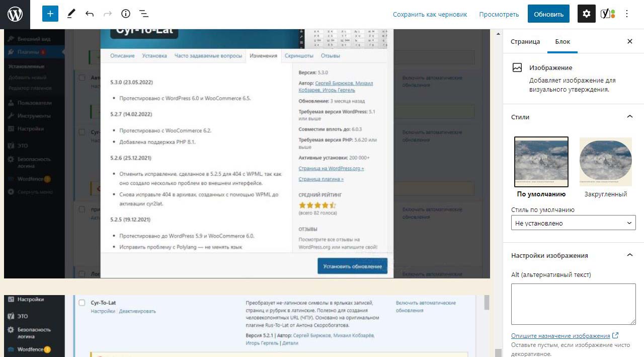
Task: Click the Обновить button
Action: point(548,14)
